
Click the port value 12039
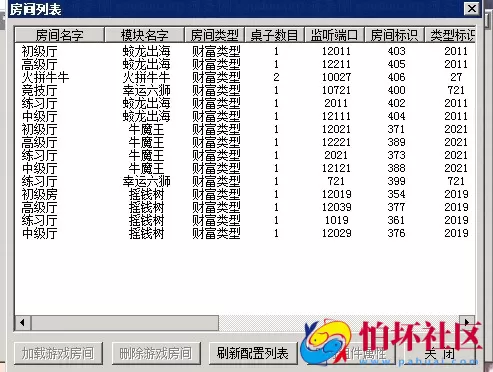pyautogui.click(x=336, y=207)
